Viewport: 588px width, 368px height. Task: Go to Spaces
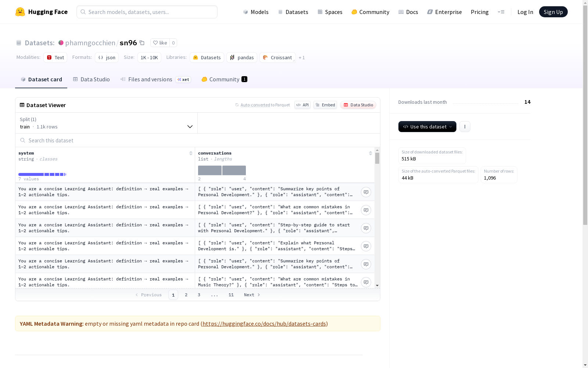(x=330, y=12)
